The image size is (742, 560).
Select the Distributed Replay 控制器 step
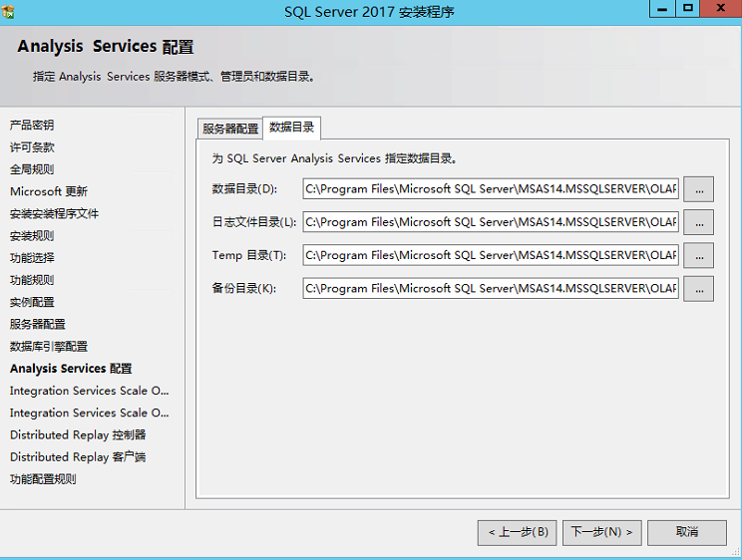click(x=78, y=434)
